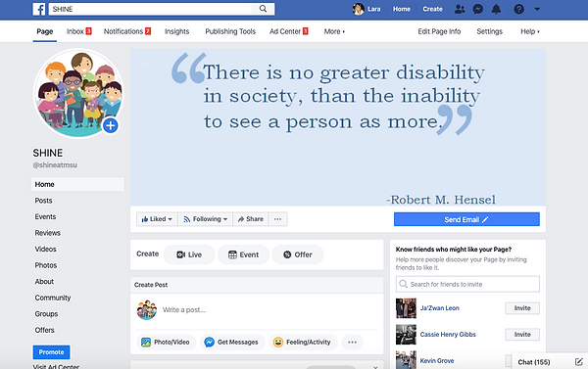Viewport: 588px width, 369px height.
Task: Open the Publishing Tools tab
Action: (230, 31)
